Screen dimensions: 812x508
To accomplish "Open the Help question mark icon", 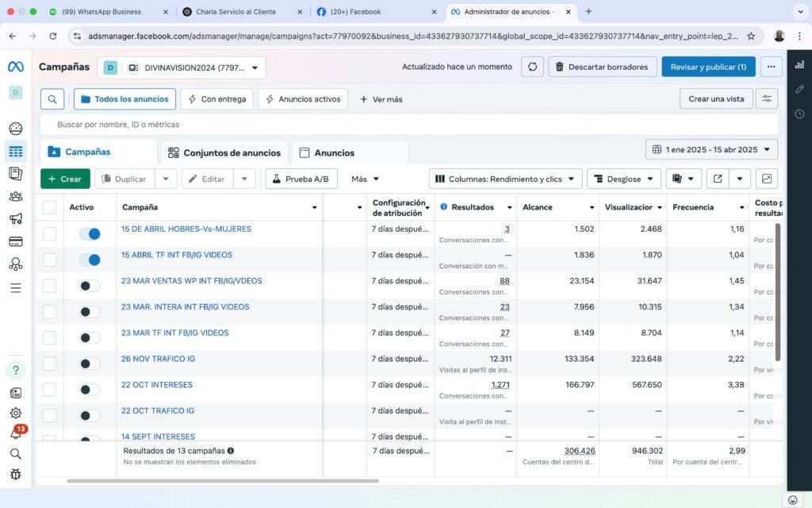I will pyautogui.click(x=16, y=370).
